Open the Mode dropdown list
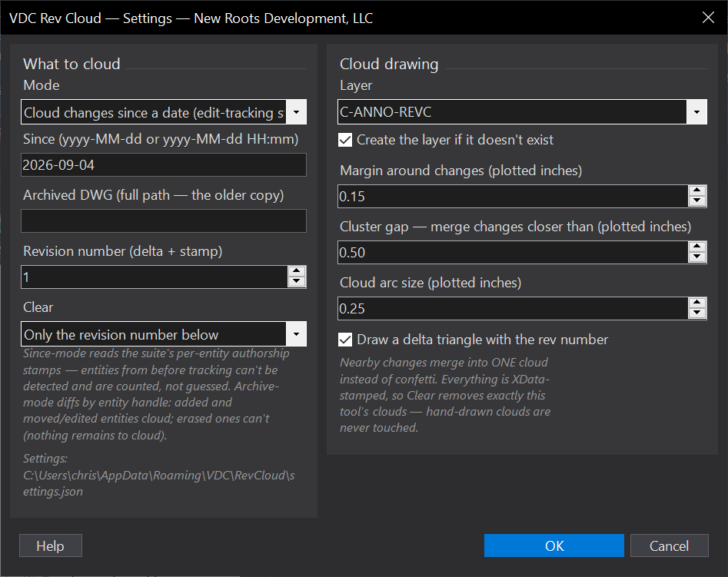 [164, 112]
